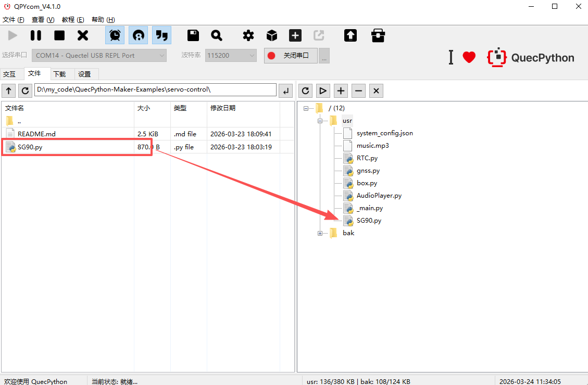This screenshot has width=588, height=385.
Task: Toggle the alarm clock timestamp button
Action: pos(115,35)
